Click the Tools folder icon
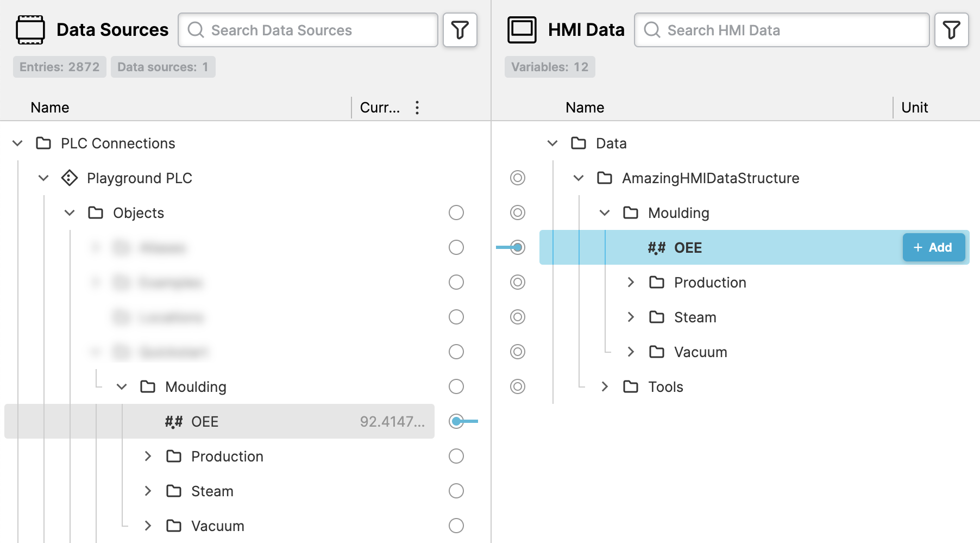The width and height of the screenshot is (980, 543). click(631, 386)
